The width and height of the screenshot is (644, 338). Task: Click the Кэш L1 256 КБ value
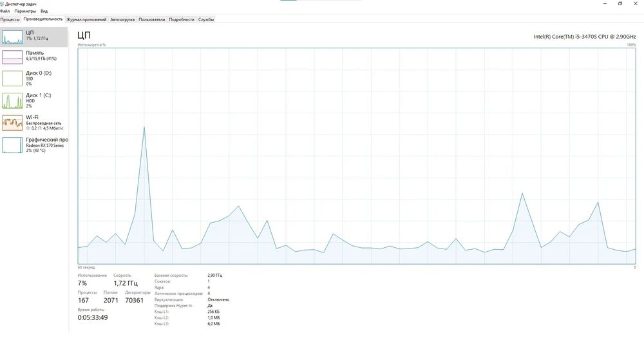point(214,312)
